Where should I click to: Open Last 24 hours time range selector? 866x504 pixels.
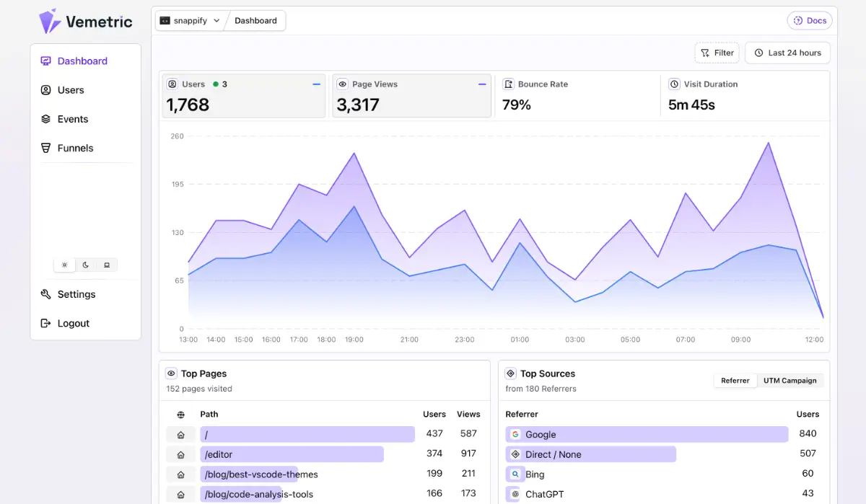pos(787,53)
